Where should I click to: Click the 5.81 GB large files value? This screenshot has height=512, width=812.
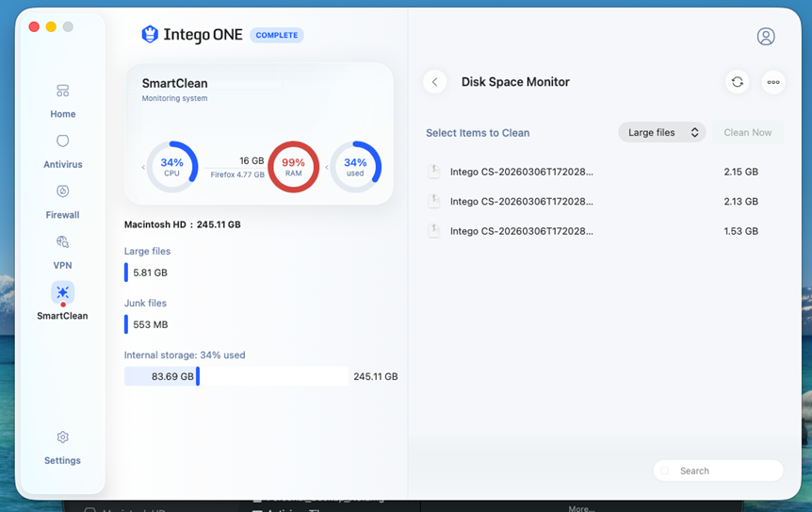click(x=150, y=273)
